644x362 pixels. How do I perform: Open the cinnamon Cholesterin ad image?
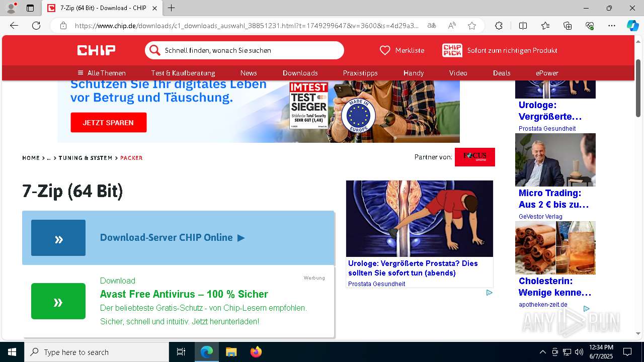[555, 248]
